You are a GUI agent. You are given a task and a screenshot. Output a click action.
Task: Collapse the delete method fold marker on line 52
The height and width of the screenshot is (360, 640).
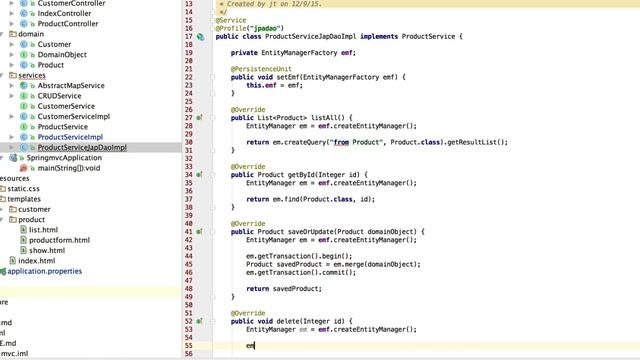coord(212,321)
